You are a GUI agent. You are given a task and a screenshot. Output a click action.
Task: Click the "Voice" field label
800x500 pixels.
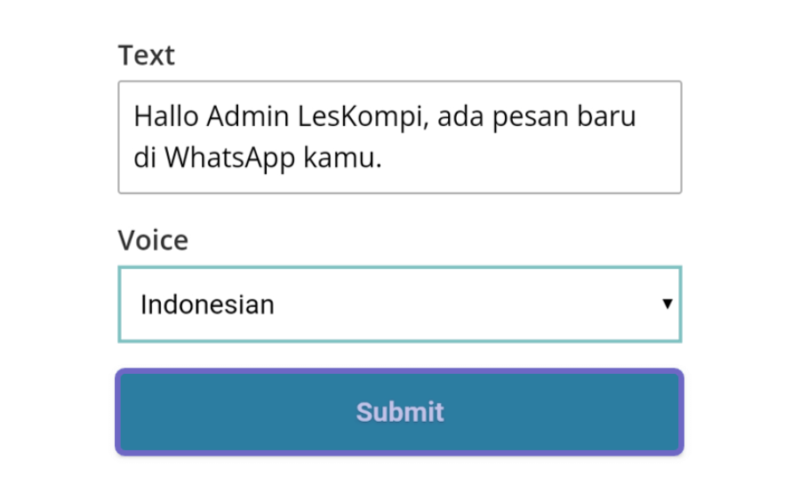[x=153, y=240]
